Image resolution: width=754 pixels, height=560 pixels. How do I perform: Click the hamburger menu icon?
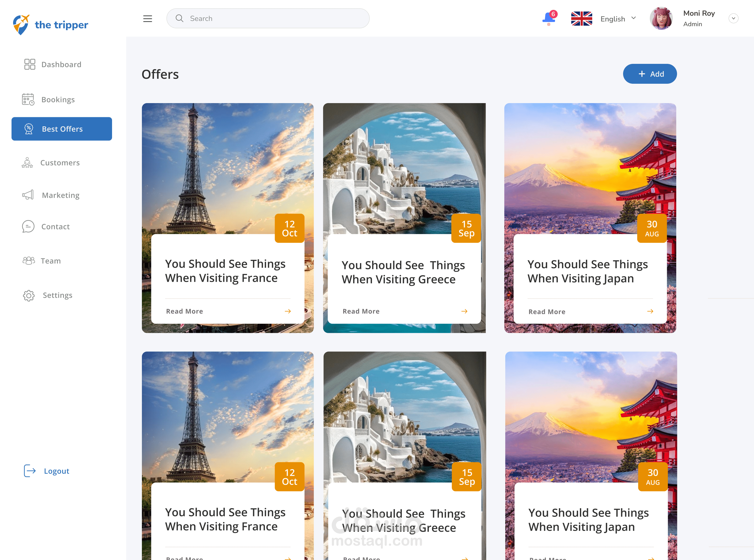[148, 19]
